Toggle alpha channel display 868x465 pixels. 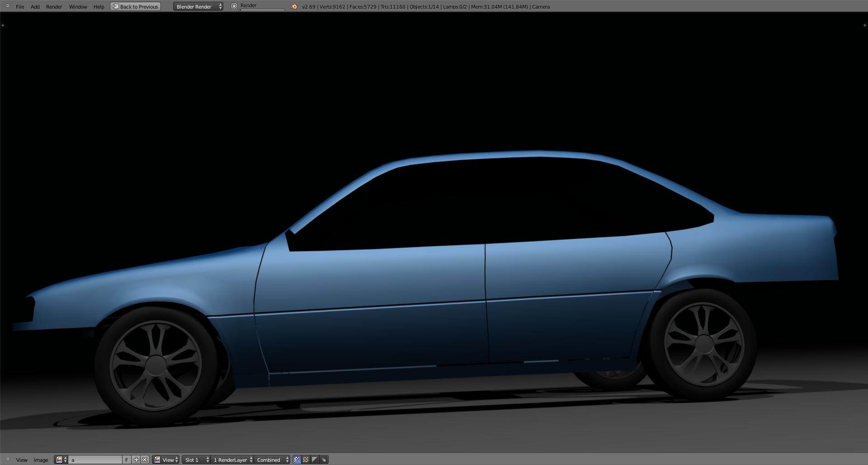pos(315,460)
